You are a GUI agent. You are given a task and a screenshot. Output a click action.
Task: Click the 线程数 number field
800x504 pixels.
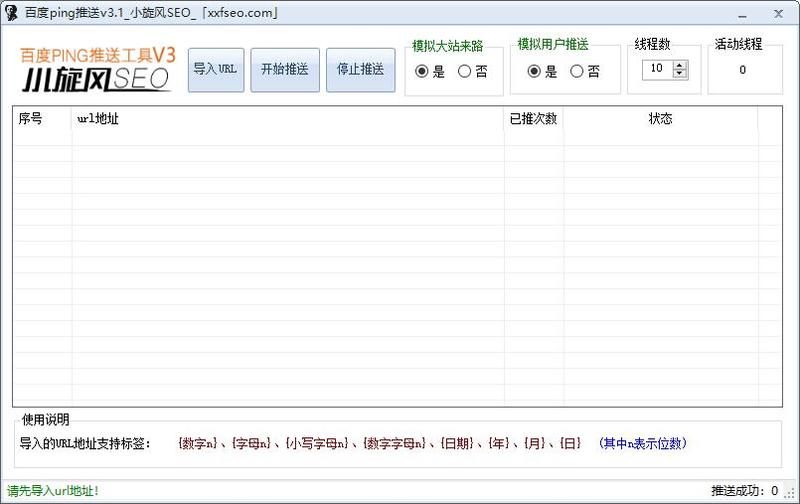(x=657, y=70)
